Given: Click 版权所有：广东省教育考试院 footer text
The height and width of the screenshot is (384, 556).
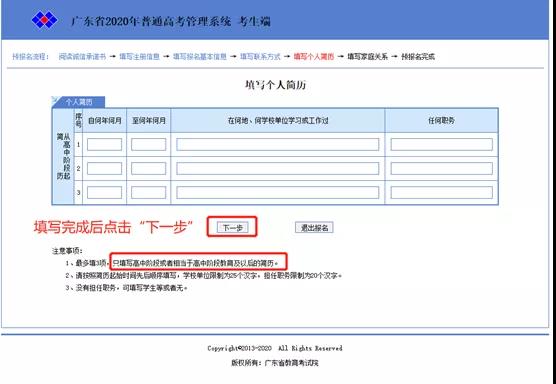Looking at the screenshot, I should [275, 363].
